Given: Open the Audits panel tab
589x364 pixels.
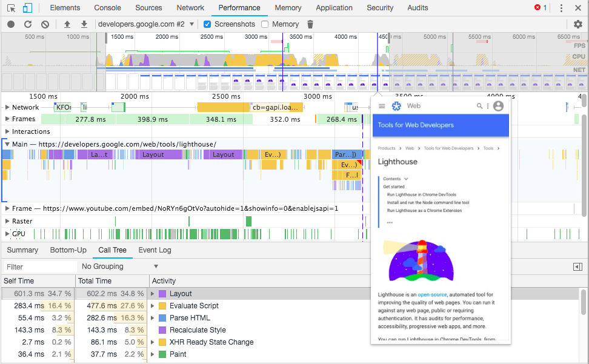Looking at the screenshot, I should pyautogui.click(x=418, y=8).
